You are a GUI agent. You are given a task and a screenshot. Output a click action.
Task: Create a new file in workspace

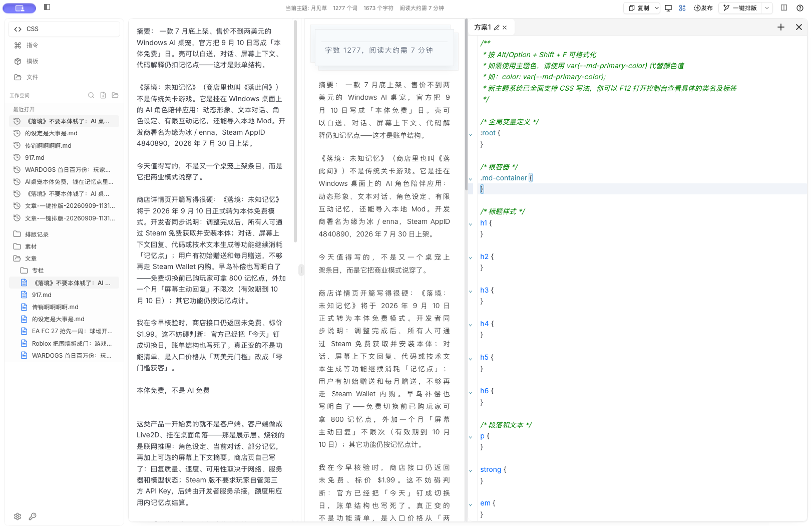[x=103, y=95]
